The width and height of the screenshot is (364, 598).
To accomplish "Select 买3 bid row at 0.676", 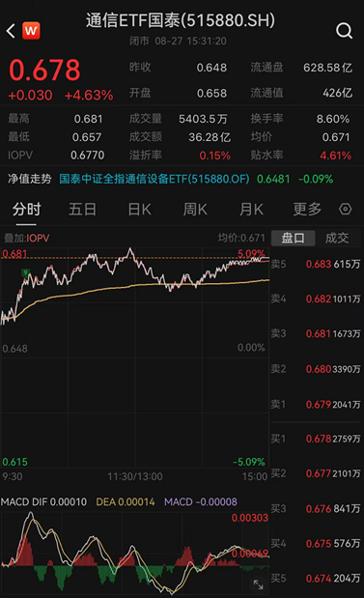I will tap(316, 508).
